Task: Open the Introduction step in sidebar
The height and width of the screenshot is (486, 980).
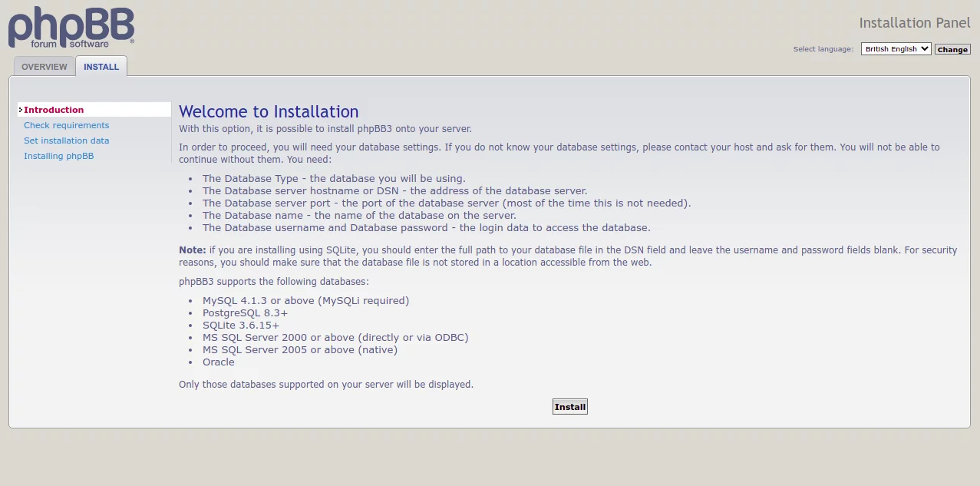Action: point(54,110)
